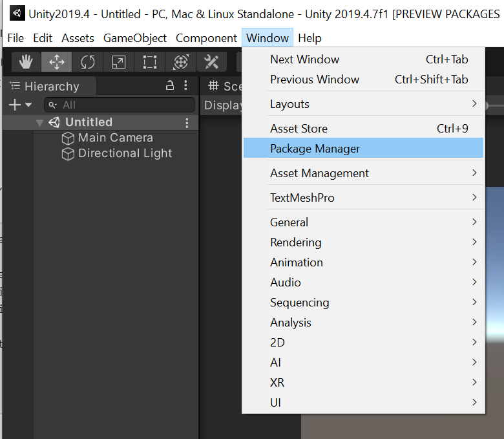Select the Hand tool
504x439 pixels.
click(x=26, y=62)
